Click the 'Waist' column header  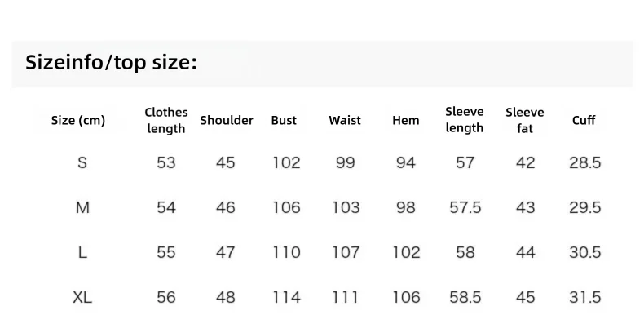(345, 121)
